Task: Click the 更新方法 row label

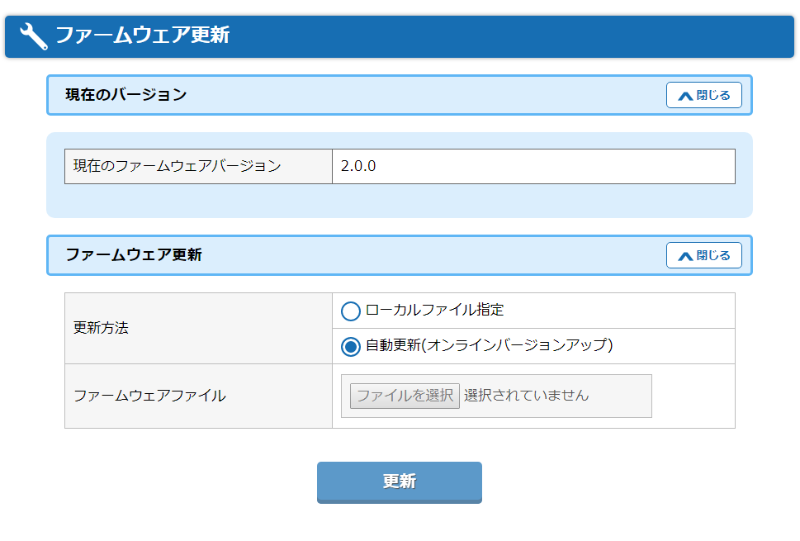Action: pyautogui.click(x=101, y=328)
